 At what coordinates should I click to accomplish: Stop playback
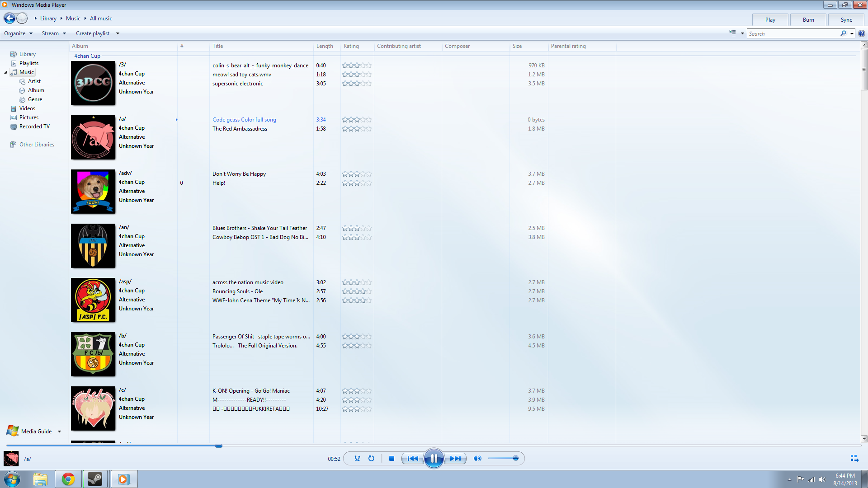point(392,459)
